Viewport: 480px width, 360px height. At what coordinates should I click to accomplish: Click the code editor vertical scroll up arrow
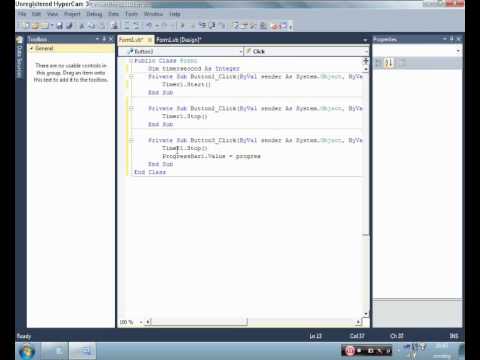tap(366, 69)
